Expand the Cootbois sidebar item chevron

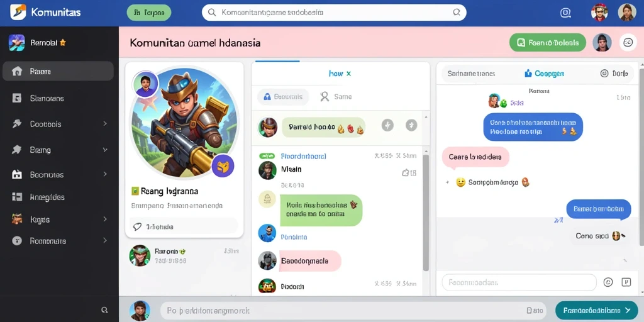point(105,124)
